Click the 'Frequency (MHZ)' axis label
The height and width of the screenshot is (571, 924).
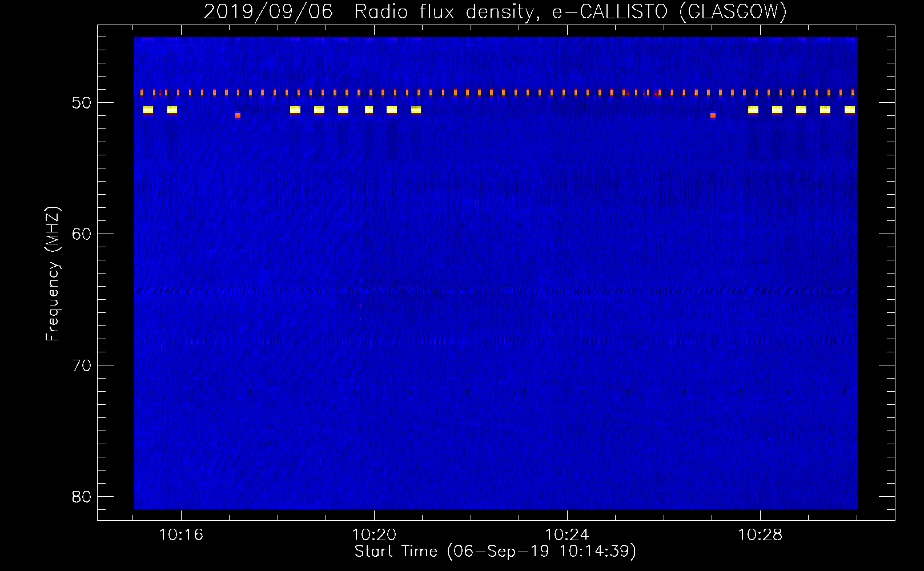(52, 274)
